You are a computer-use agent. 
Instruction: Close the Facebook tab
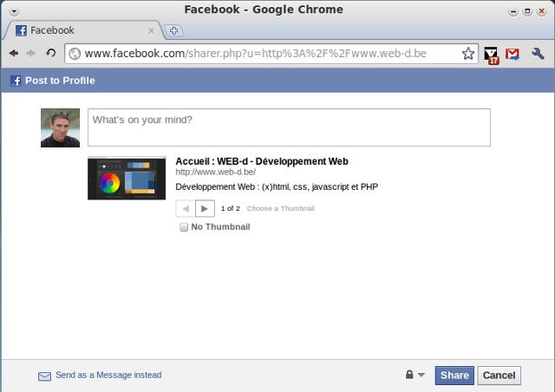click(x=151, y=30)
